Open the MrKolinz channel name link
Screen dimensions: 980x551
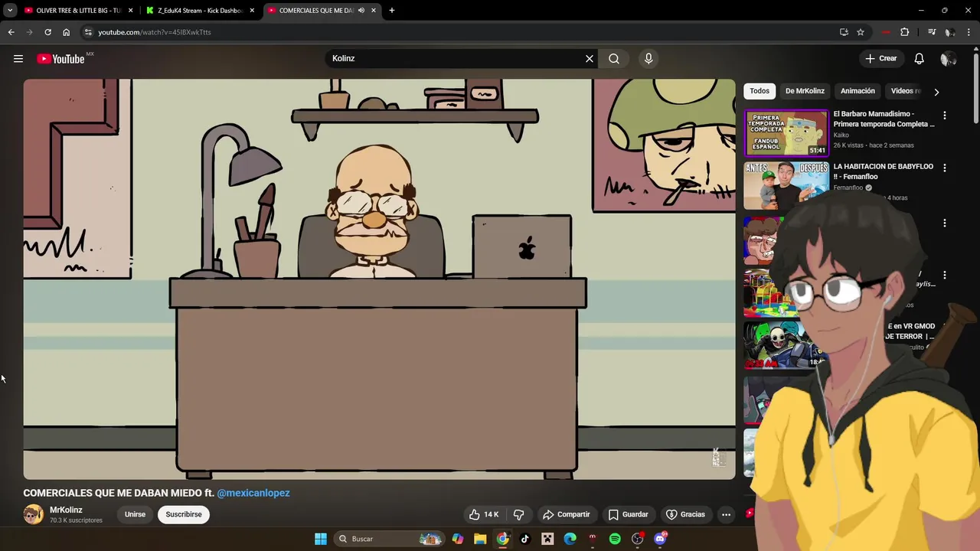click(x=66, y=510)
